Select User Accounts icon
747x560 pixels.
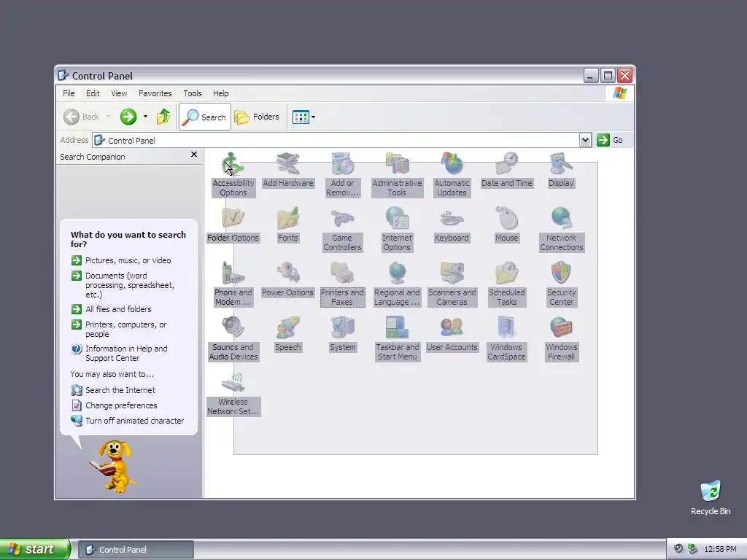click(x=452, y=334)
